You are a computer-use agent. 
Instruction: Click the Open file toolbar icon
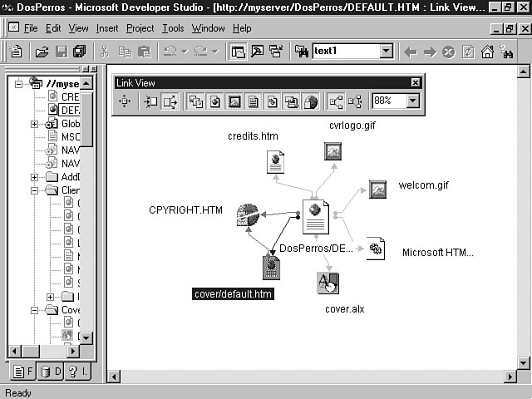(x=42, y=52)
